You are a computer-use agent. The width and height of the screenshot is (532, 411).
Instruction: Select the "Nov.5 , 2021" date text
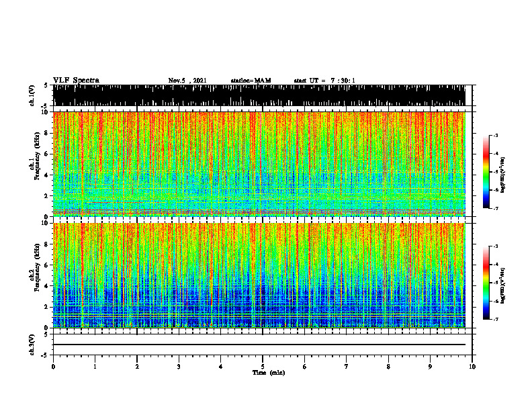pyautogui.click(x=187, y=81)
